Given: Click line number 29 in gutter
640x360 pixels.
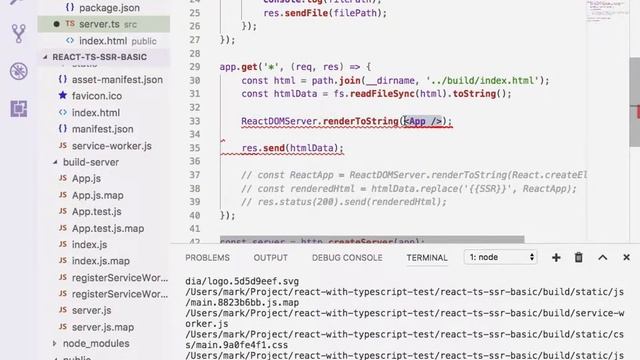Looking at the screenshot, I should click(195, 67).
